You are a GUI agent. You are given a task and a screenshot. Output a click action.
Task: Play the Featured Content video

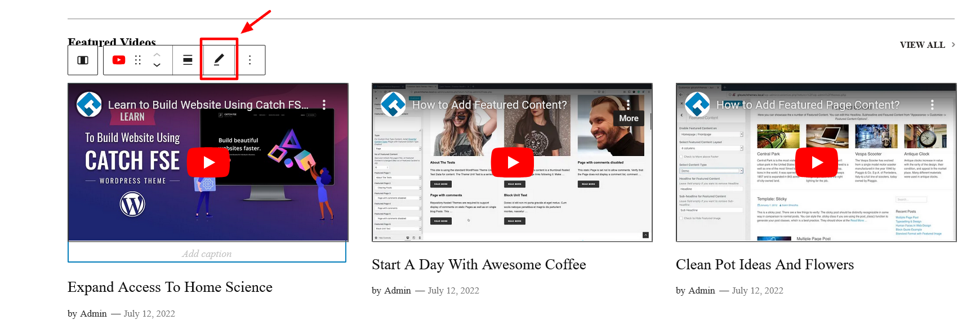(513, 162)
